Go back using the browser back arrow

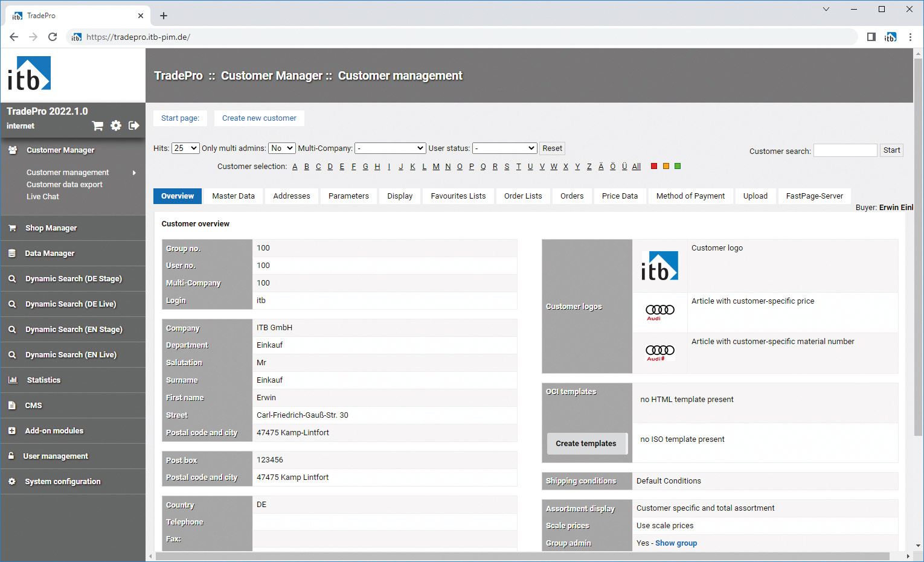tap(14, 37)
